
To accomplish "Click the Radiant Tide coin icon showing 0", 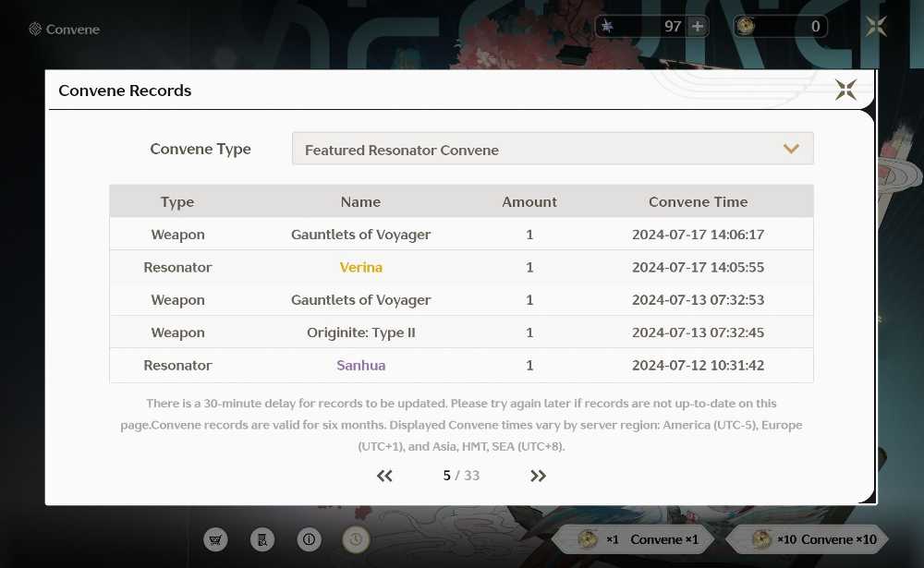I will pos(746,26).
